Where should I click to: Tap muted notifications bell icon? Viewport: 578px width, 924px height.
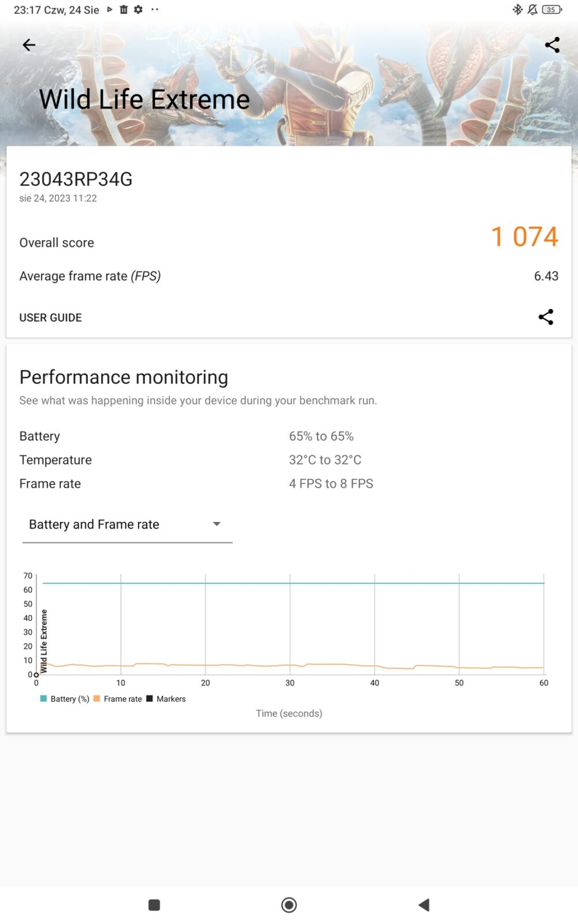[x=532, y=9]
